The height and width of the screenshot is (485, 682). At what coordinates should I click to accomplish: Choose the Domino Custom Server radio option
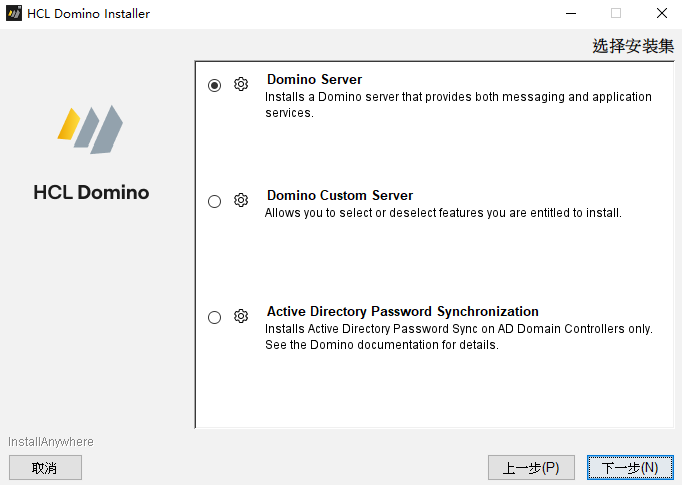tap(214, 201)
